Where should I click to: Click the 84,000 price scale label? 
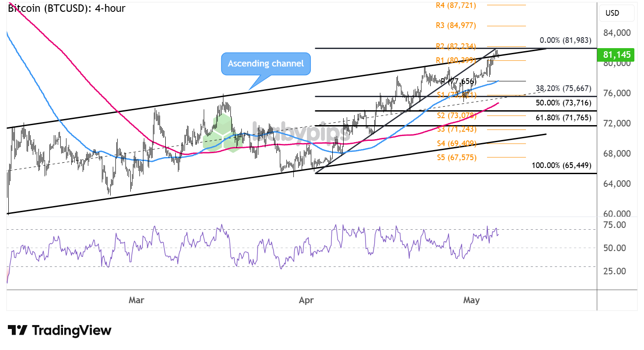pyautogui.click(x=616, y=33)
